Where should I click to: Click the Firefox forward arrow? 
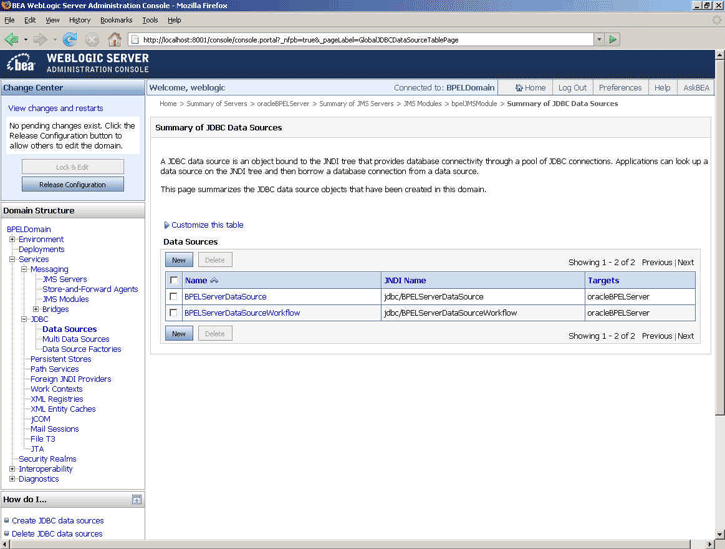point(40,40)
